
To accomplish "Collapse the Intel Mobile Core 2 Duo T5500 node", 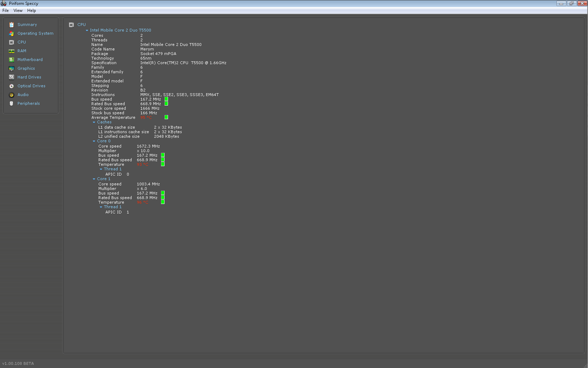I will pyautogui.click(x=87, y=30).
